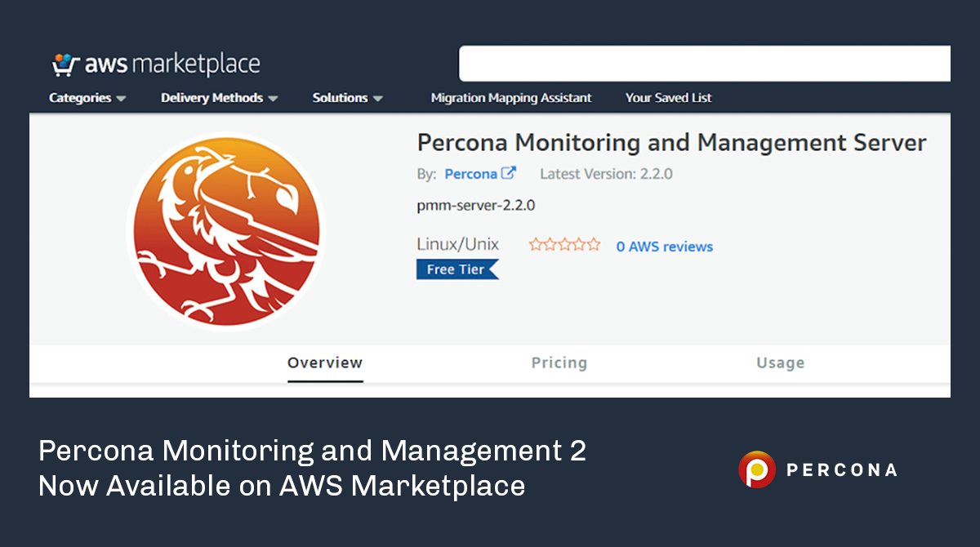Image resolution: width=980 pixels, height=547 pixels.
Task: Click the Linux/Unix label
Action: click(458, 244)
